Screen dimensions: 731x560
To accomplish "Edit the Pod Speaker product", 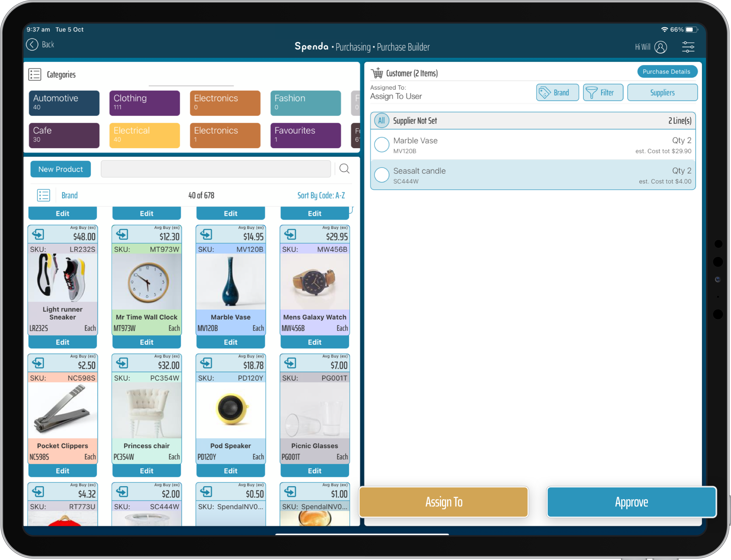I will (x=230, y=471).
